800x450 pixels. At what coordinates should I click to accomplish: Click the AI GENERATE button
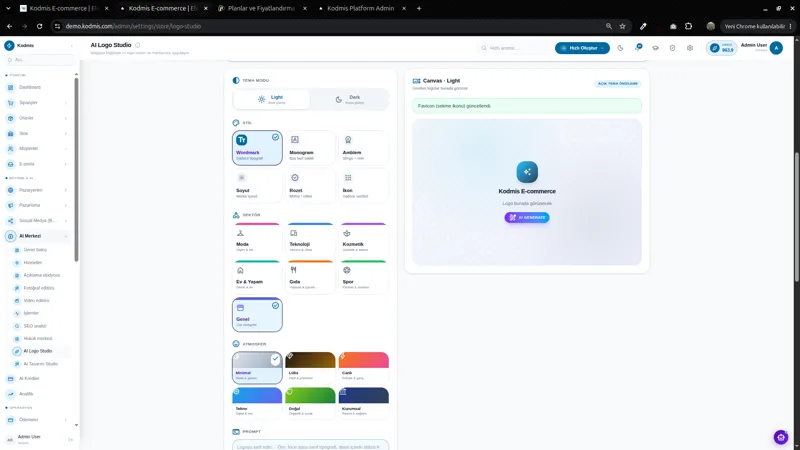pos(527,217)
